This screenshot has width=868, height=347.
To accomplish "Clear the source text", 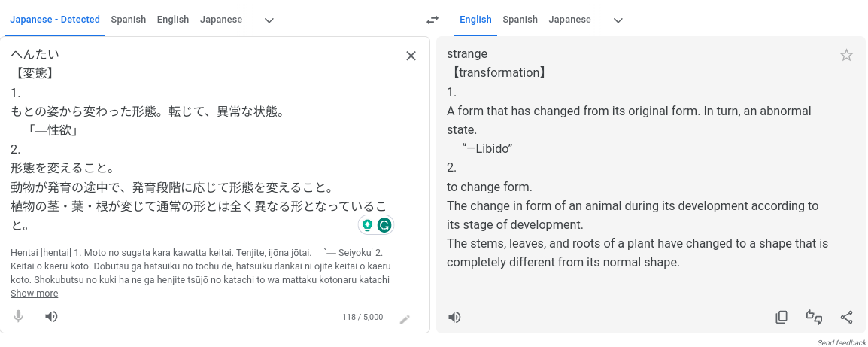I will point(411,56).
